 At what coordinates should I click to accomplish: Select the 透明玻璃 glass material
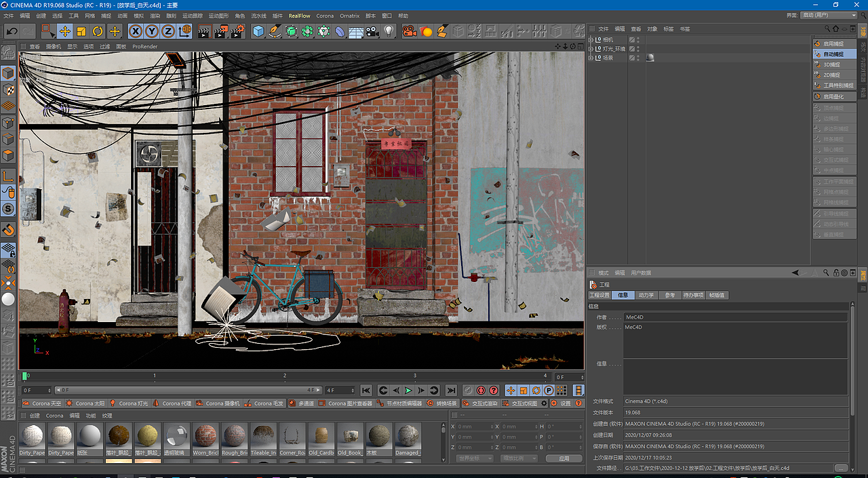(176, 439)
